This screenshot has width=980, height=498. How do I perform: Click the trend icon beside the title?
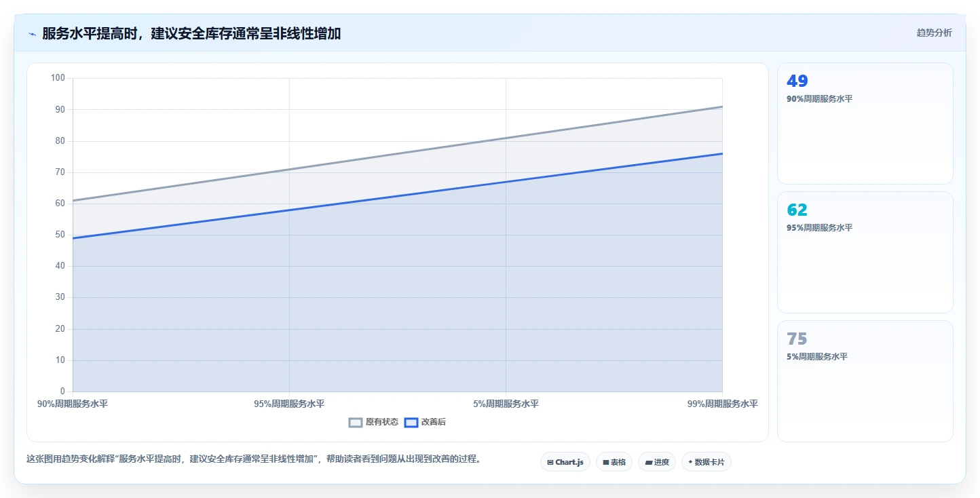tap(32, 34)
